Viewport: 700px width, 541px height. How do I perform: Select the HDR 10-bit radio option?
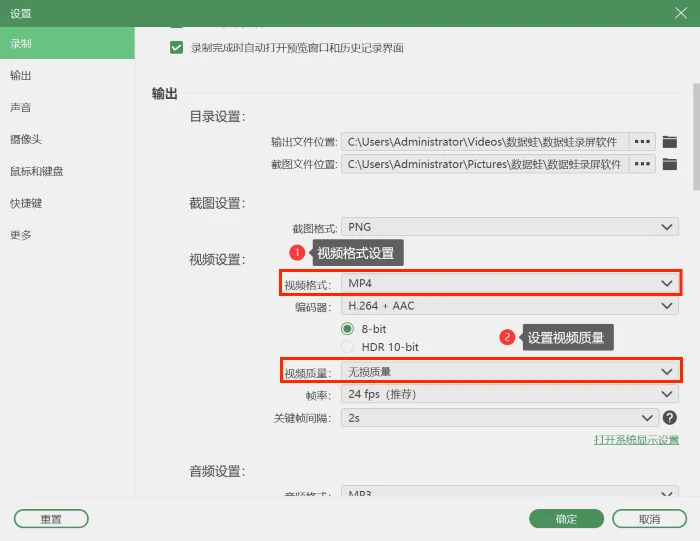347,347
